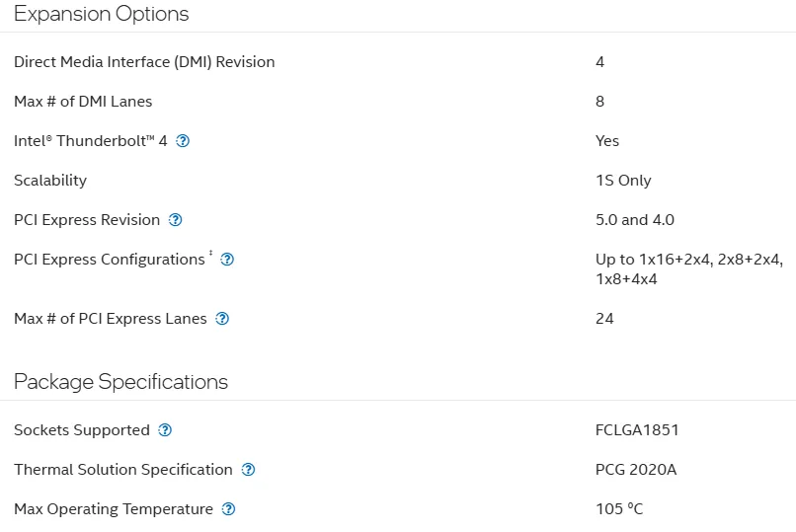Select the Package Specifications section heading
This screenshot has height=532, width=796.
point(120,382)
